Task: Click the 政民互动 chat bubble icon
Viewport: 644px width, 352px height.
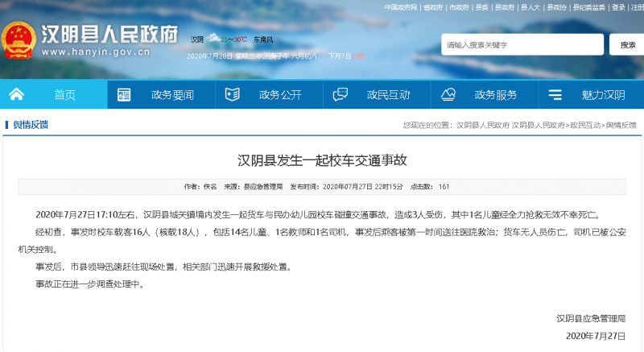Action: 340,94
